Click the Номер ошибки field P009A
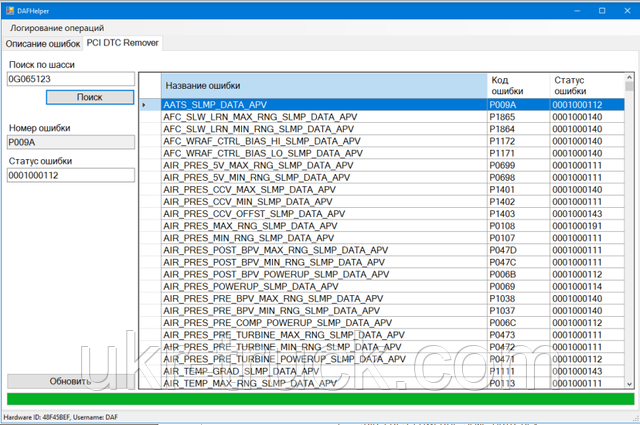 71,142
